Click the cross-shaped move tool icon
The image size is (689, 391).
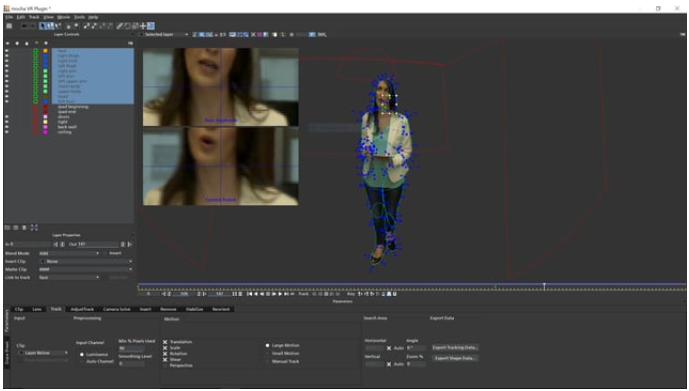[x=143, y=26]
